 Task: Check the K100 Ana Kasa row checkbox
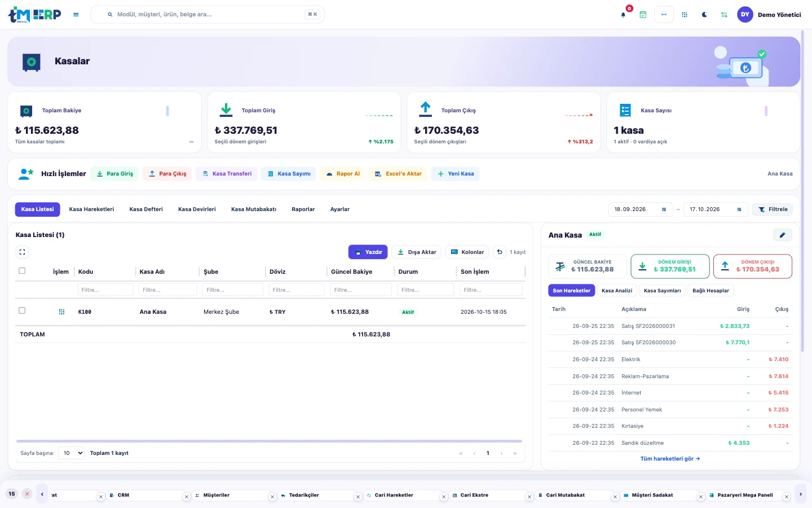22,310
